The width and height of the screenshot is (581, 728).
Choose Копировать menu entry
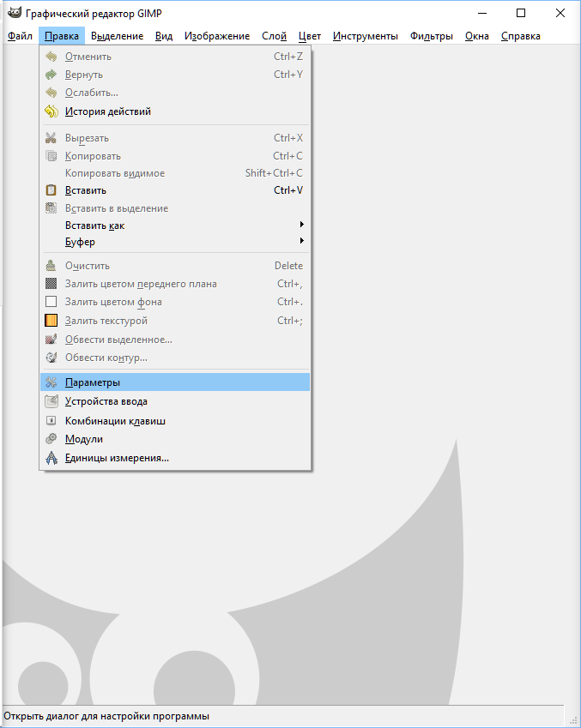point(175,156)
